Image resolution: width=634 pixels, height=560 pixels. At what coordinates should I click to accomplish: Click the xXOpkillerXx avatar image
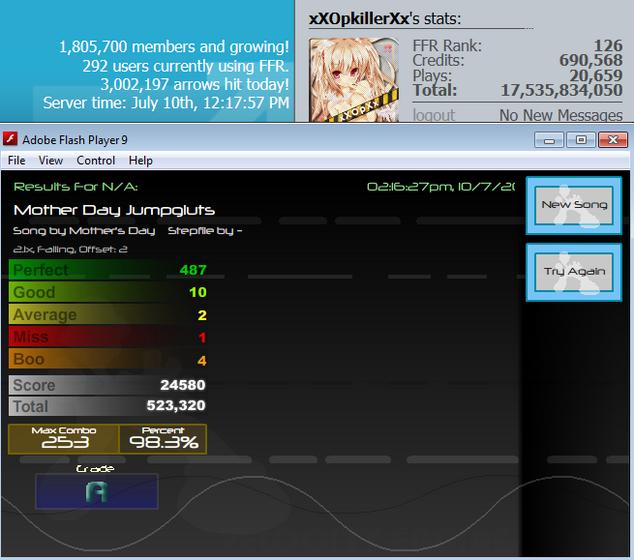pos(354,80)
